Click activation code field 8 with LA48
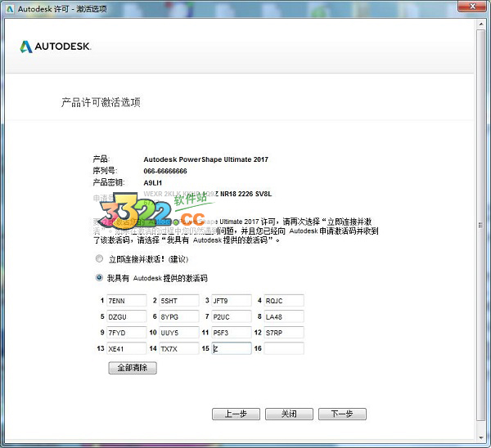 pyautogui.click(x=283, y=316)
